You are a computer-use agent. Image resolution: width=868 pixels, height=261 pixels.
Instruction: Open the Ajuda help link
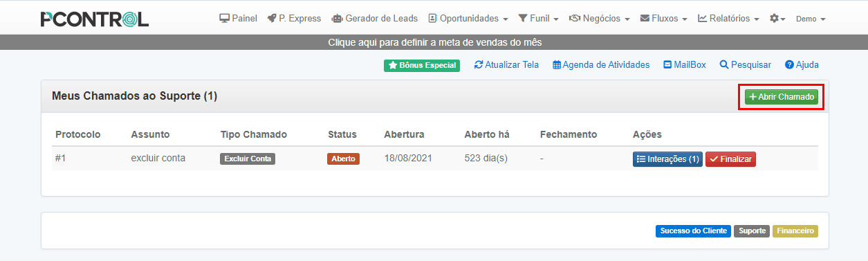(802, 65)
